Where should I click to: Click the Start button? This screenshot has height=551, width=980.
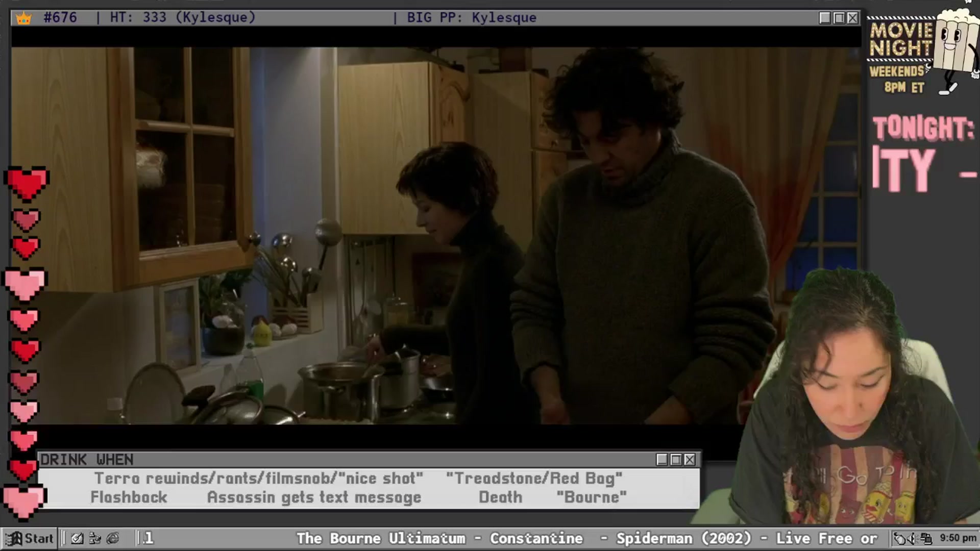[30, 538]
